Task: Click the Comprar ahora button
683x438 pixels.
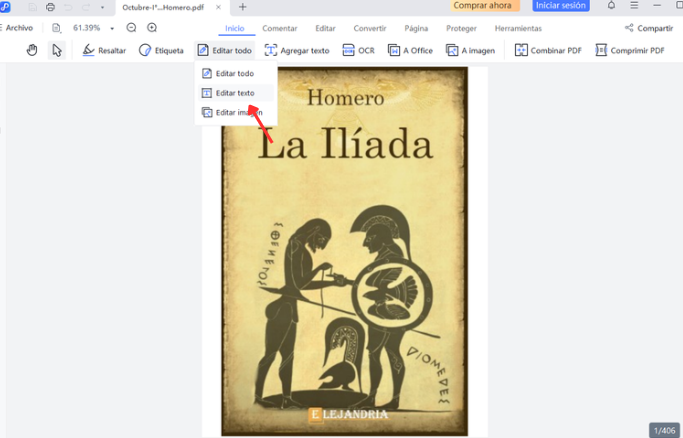Action: coord(483,6)
